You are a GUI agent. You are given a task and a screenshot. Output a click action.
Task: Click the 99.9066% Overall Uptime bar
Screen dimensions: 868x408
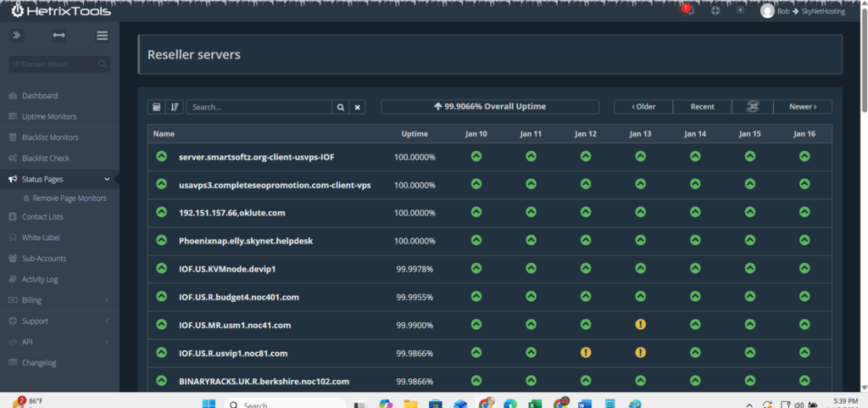tap(490, 107)
